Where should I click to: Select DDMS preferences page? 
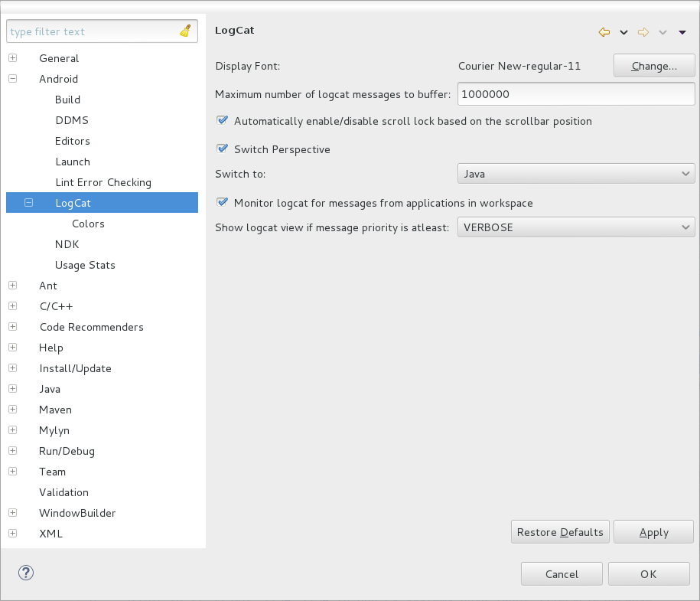click(x=72, y=120)
